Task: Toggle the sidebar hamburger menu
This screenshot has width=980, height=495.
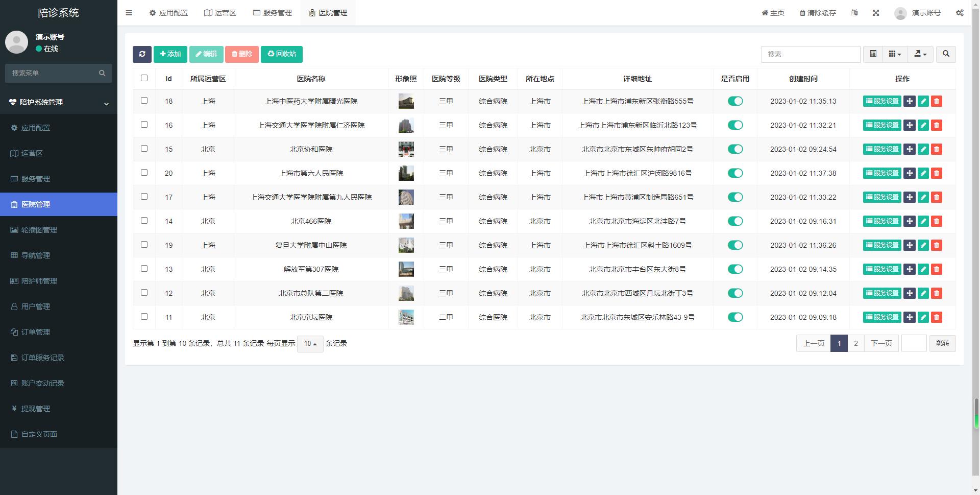Action: coord(129,13)
